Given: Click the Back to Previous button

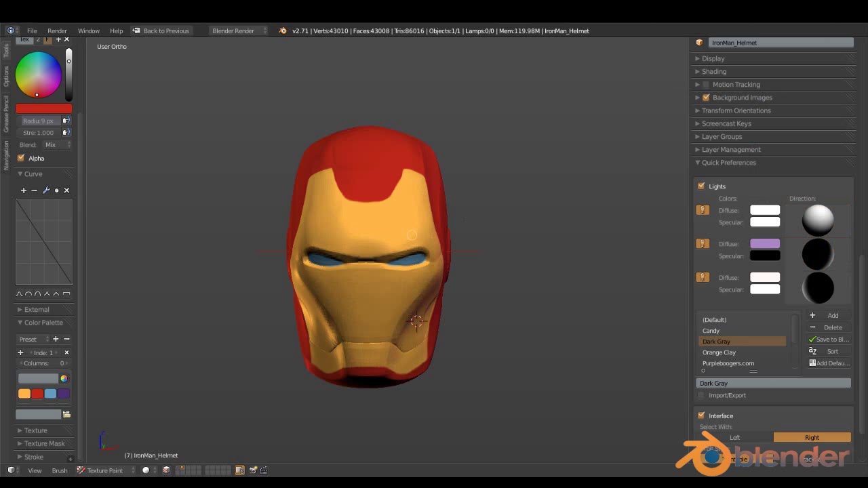Looking at the screenshot, I should coord(161,30).
